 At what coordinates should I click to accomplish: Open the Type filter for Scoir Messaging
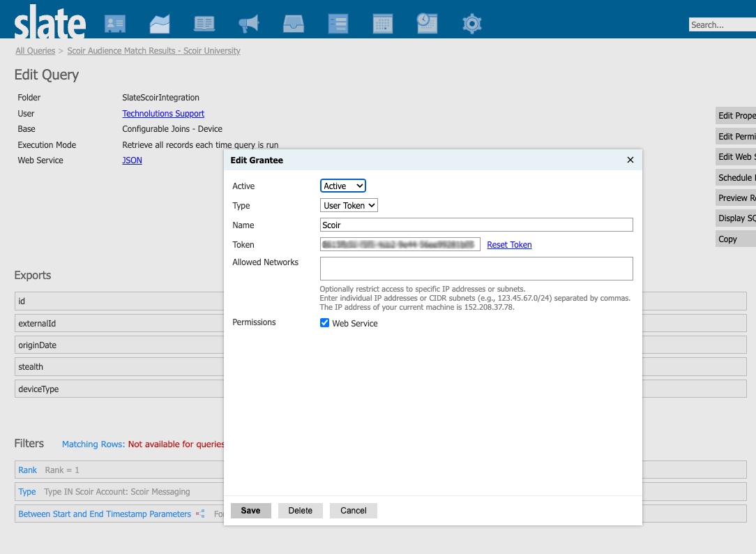[27, 492]
